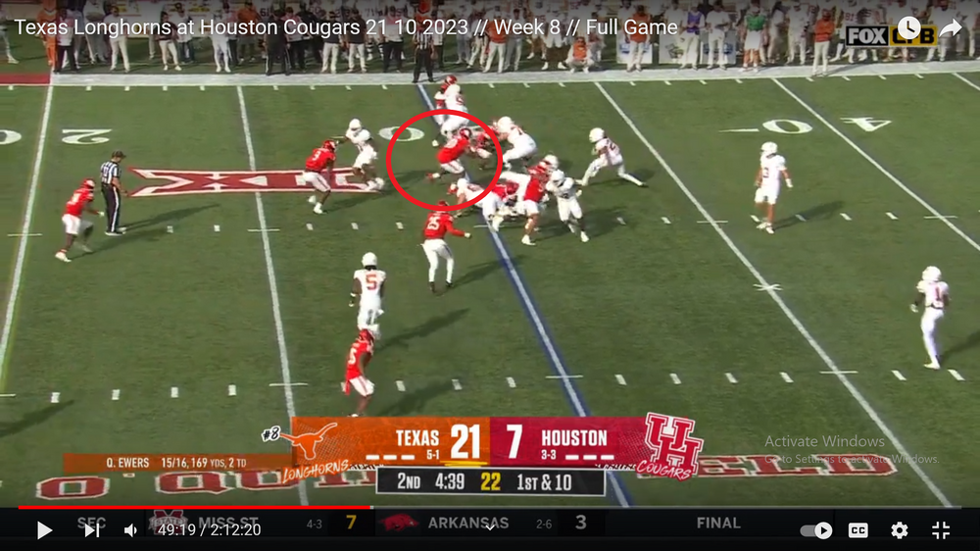
Task: Click the Houston Cougars UH logo on the scoreboard
Action: (672, 443)
